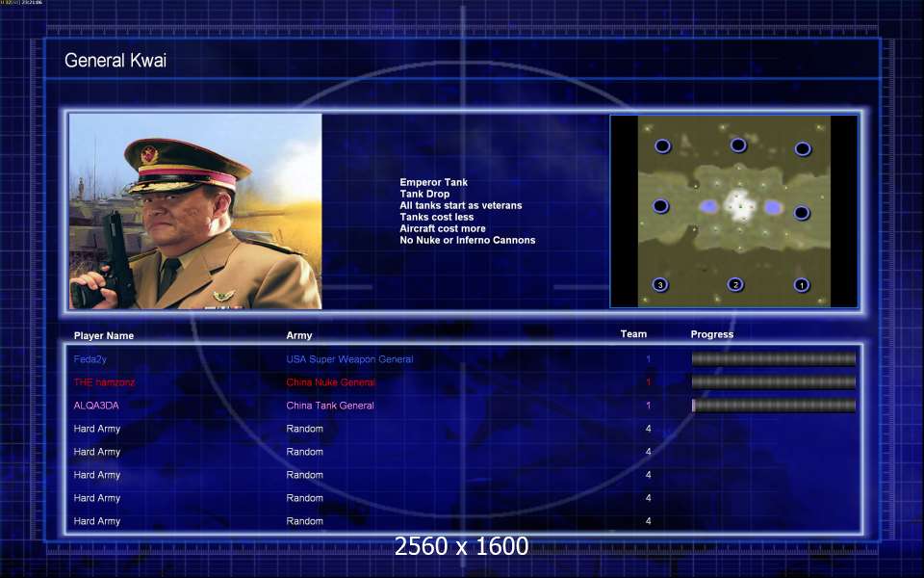Click 'No Nuke or Inferno Cannons' text
Screen dimensions: 924x578
point(468,240)
